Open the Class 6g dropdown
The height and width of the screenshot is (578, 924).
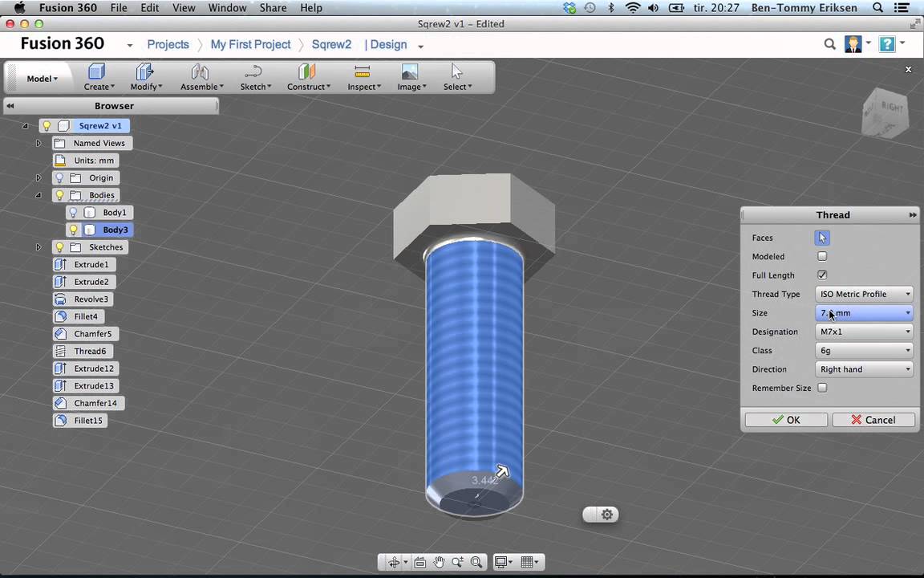pyautogui.click(x=864, y=350)
